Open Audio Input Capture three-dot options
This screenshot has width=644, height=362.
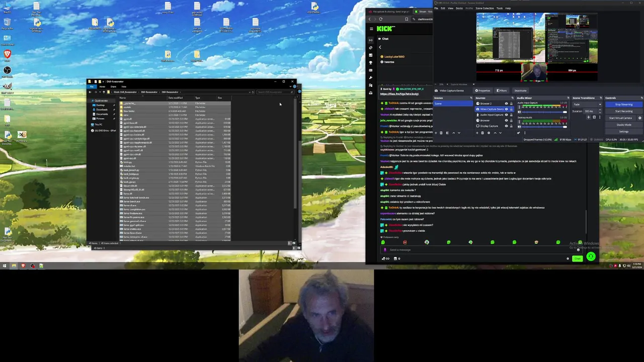click(519, 107)
